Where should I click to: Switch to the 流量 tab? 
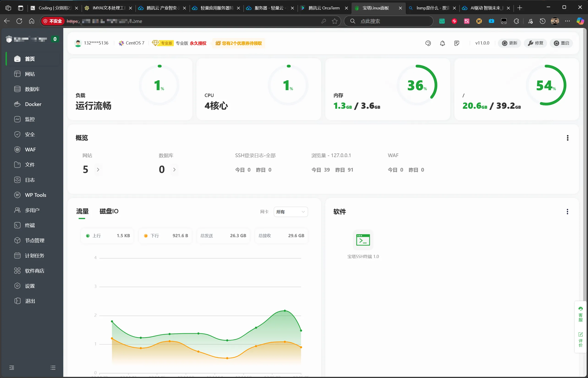tap(82, 211)
